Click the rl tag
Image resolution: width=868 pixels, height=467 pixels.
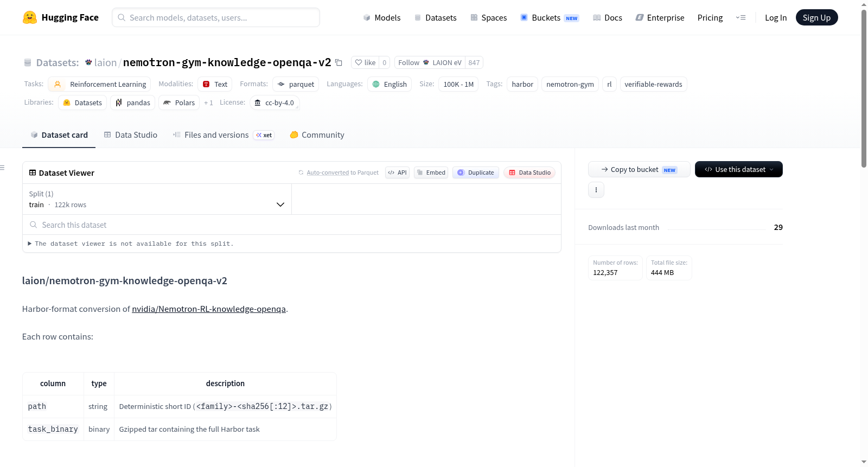pyautogui.click(x=609, y=84)
